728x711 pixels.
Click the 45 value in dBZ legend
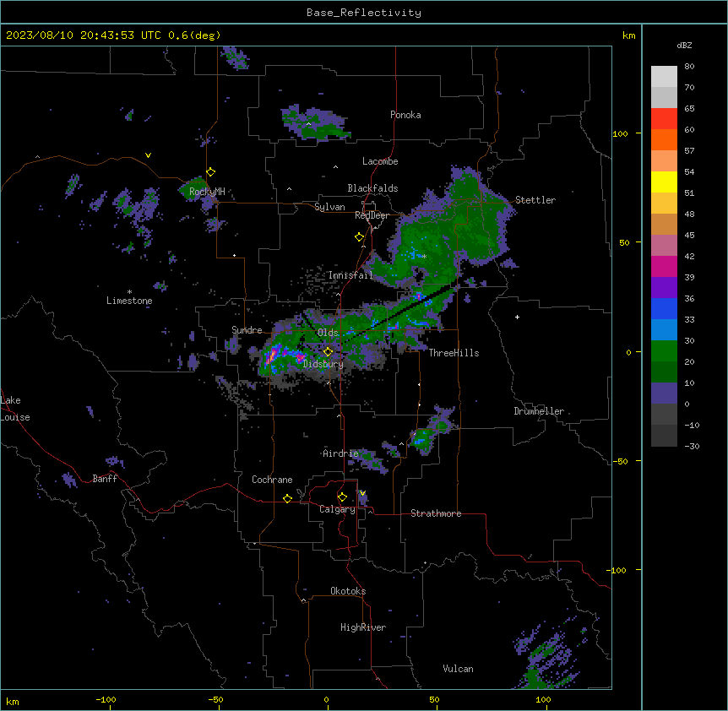coord(689,236)
